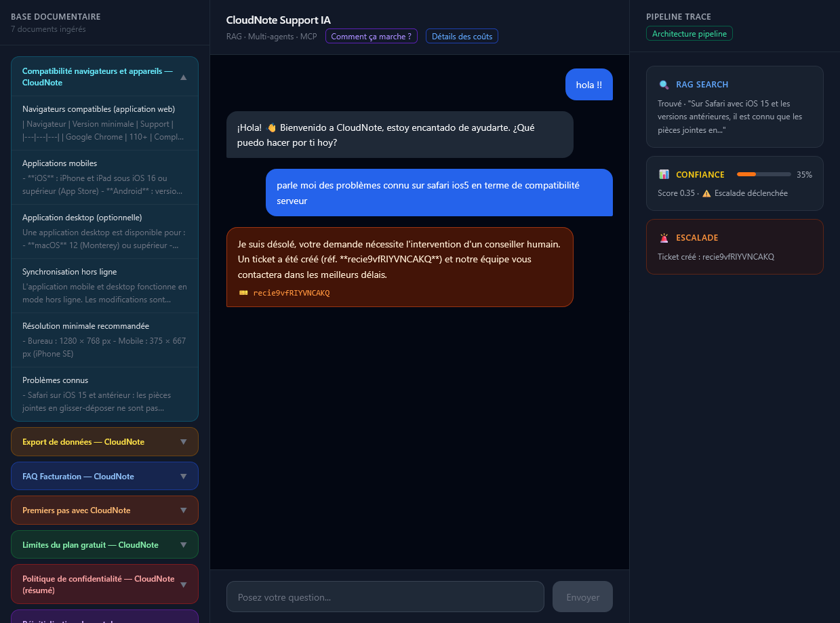Click the 'RAG · Multi-agents · MCP' subtitle
The height and width of the screenshot is (623, 840).
[x=272, y=37]
